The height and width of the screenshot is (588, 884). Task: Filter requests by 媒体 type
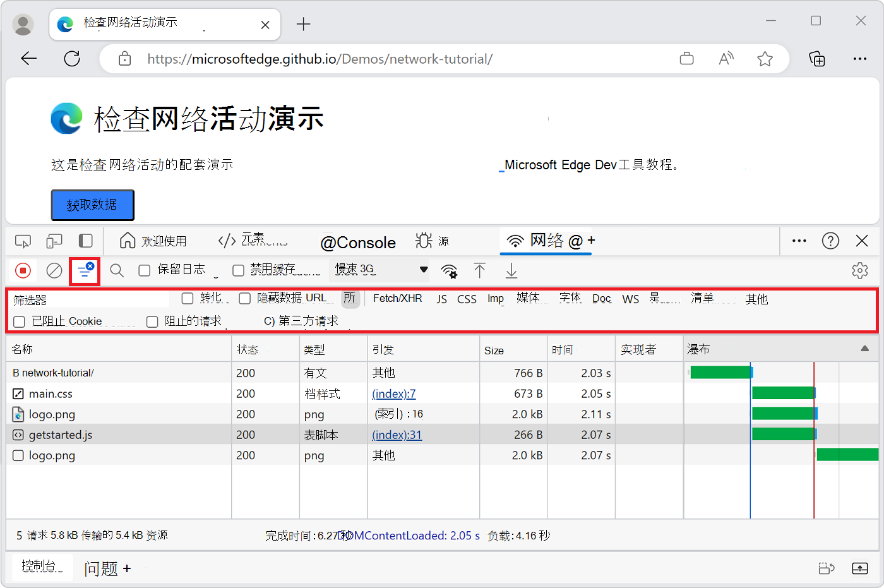pos(528,297)
